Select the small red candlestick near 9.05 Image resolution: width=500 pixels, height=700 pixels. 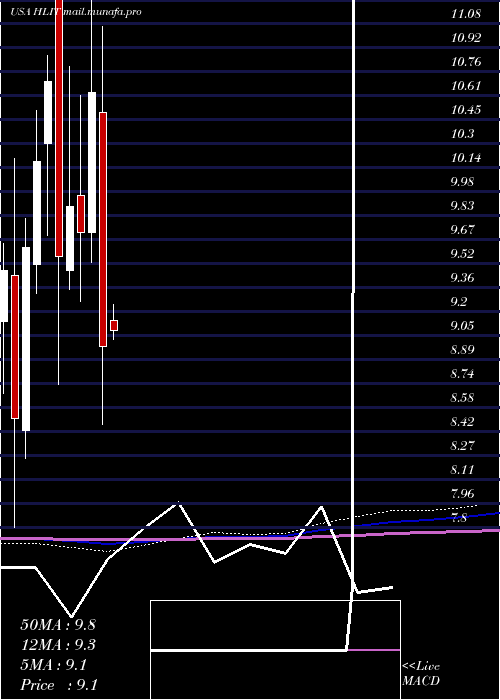pyautogui.click(x=114, y=325)
